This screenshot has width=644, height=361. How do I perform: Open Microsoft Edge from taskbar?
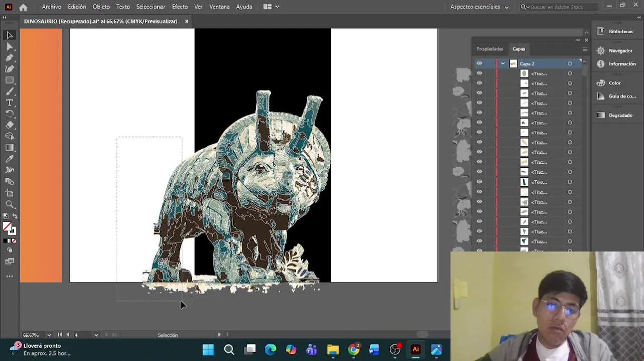270,349
